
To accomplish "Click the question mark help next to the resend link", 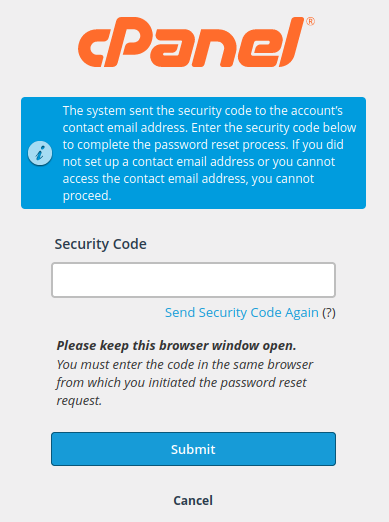I will [x=329, y=313].
